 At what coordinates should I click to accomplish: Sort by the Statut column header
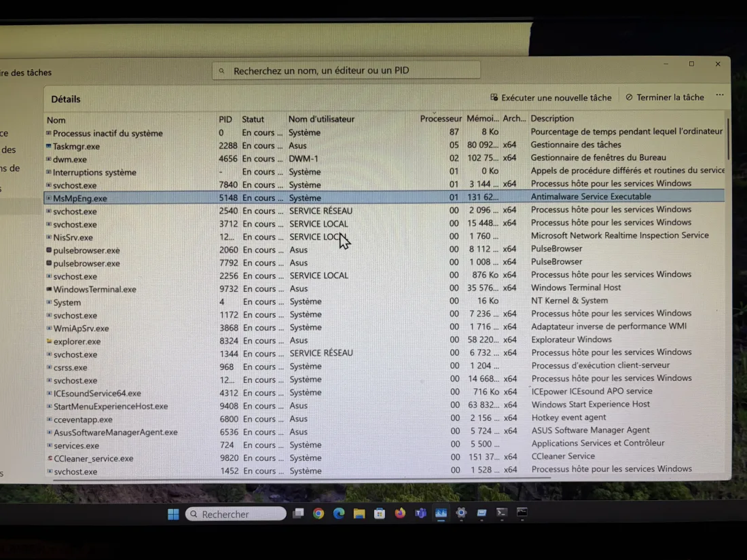click(253, 119)
